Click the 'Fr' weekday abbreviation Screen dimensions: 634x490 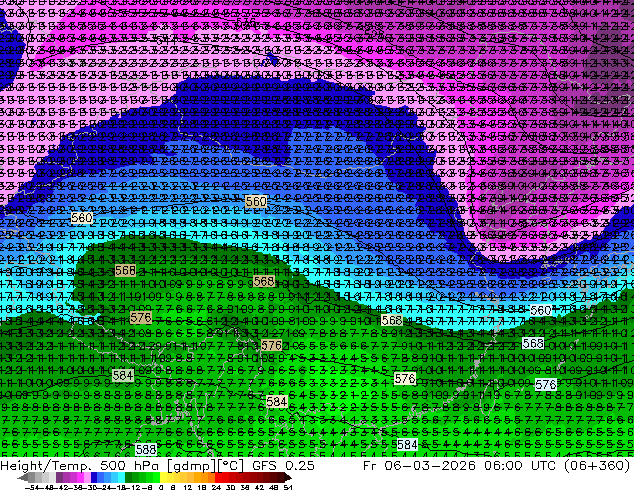(371, 466)
